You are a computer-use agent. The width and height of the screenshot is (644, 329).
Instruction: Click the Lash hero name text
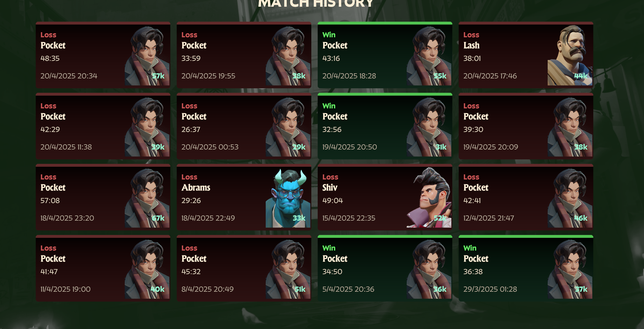(x=471, y=45)
